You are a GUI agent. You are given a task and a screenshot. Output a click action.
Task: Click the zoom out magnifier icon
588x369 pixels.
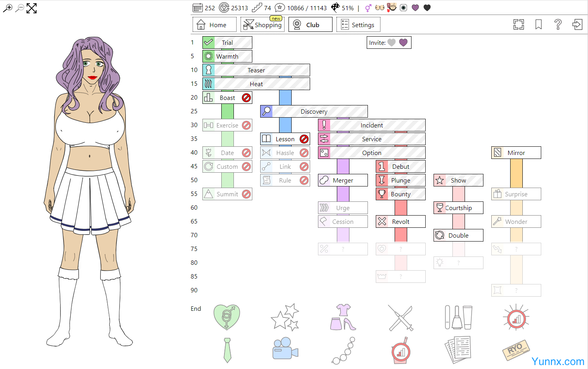[x=19, y=8]
